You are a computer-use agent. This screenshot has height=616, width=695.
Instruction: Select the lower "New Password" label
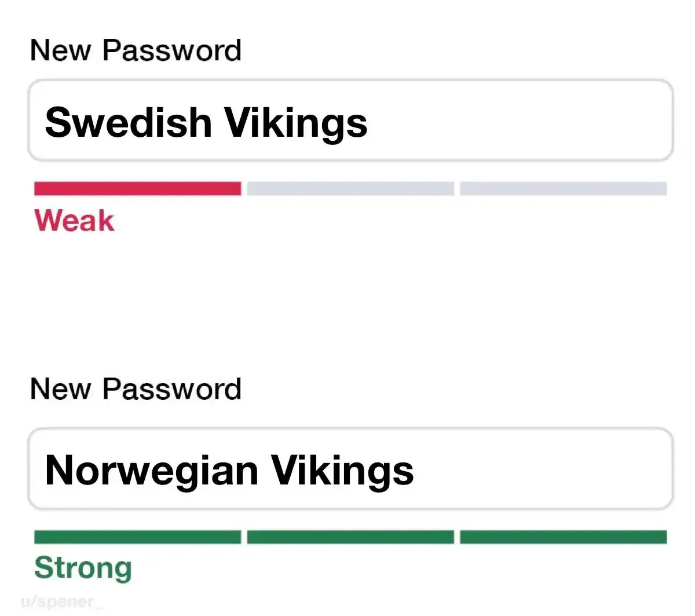point(136,389)
